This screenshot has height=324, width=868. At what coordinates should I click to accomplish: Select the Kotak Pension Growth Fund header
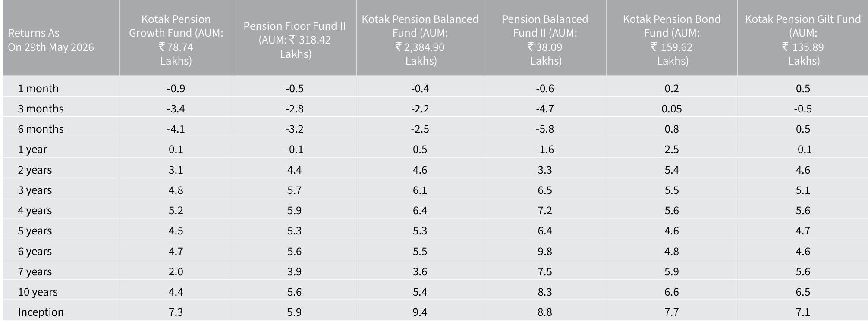coord(176,40)
